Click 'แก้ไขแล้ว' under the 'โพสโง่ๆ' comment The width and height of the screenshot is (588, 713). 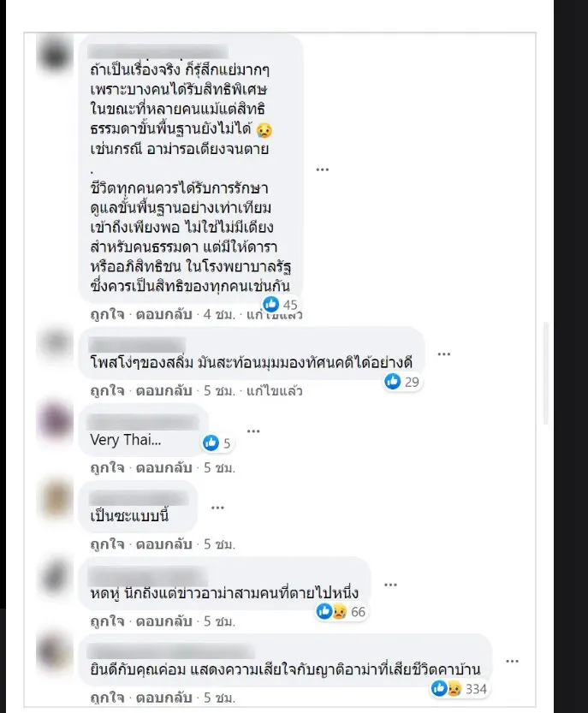pos(274,391)
